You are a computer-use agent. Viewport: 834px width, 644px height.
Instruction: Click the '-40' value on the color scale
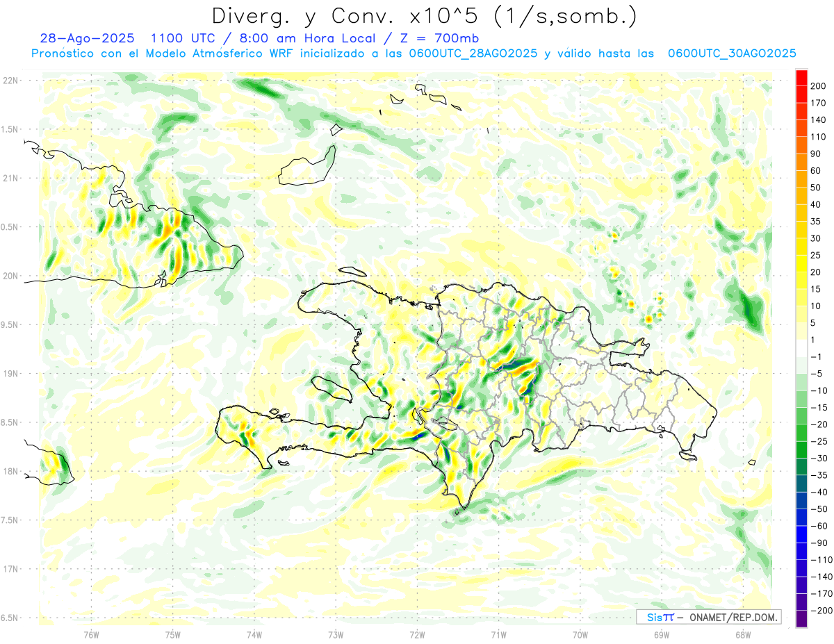[x=819, y=492]
